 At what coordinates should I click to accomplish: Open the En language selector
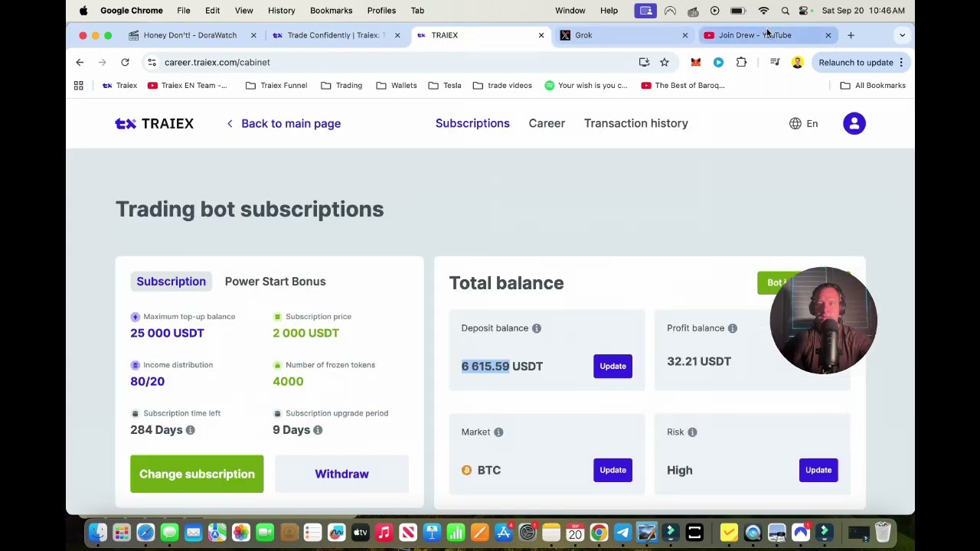tap(803, 123)
